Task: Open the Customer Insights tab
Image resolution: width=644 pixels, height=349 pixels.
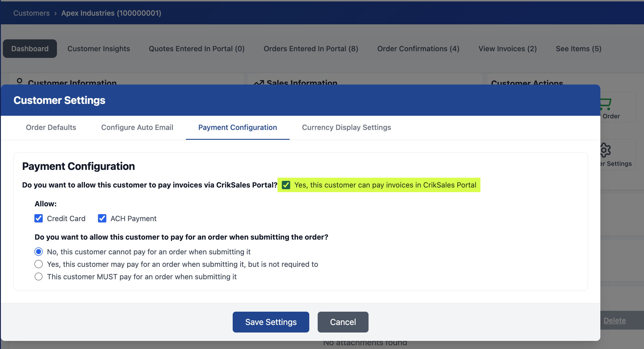Action: point(99,49)
